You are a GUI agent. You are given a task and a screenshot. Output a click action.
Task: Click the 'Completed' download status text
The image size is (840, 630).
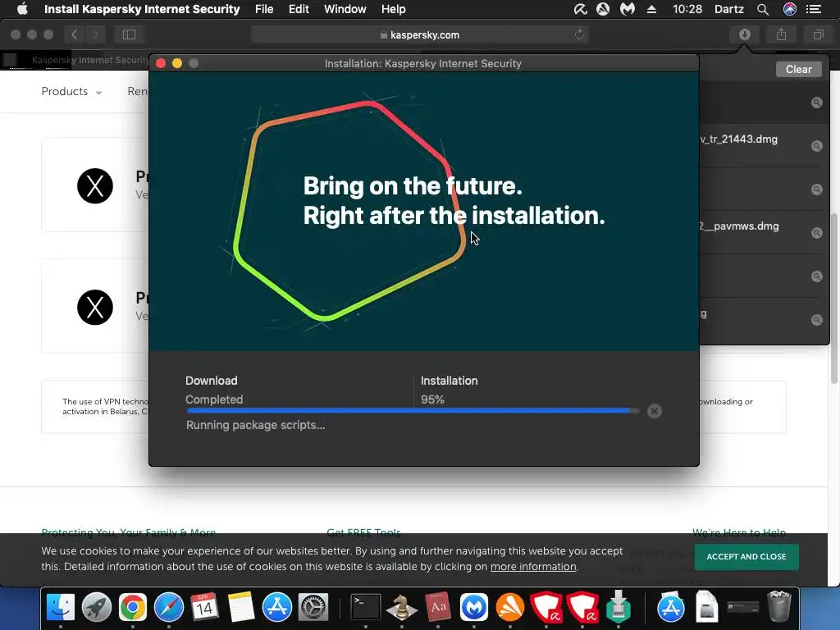tap(214, 399)
